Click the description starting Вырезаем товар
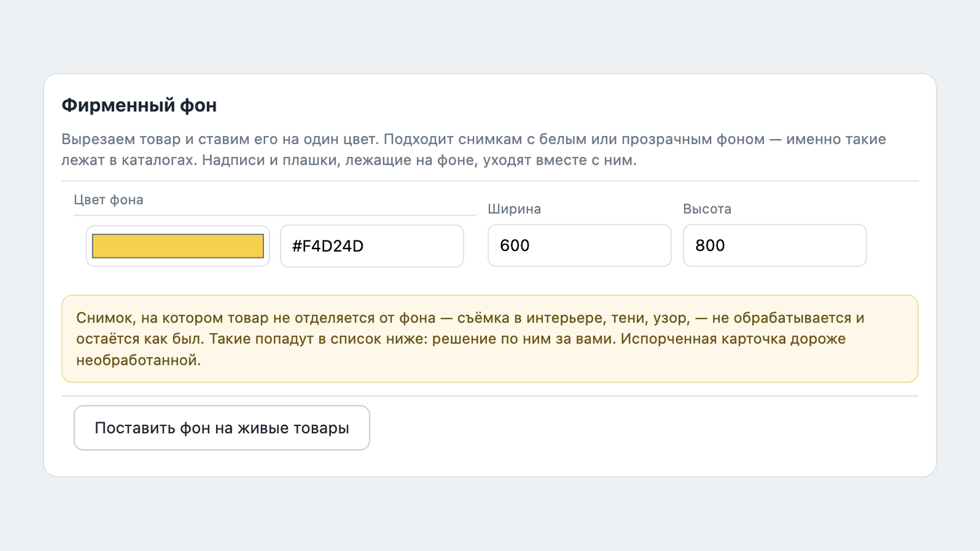Screen dimensions: 980x551 (x=473, y=149)
